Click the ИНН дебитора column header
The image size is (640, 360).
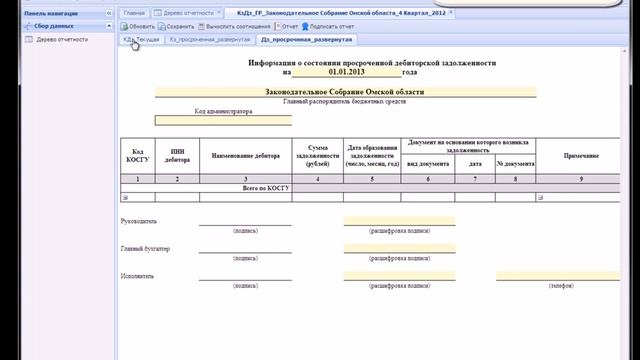coord(177,156)
